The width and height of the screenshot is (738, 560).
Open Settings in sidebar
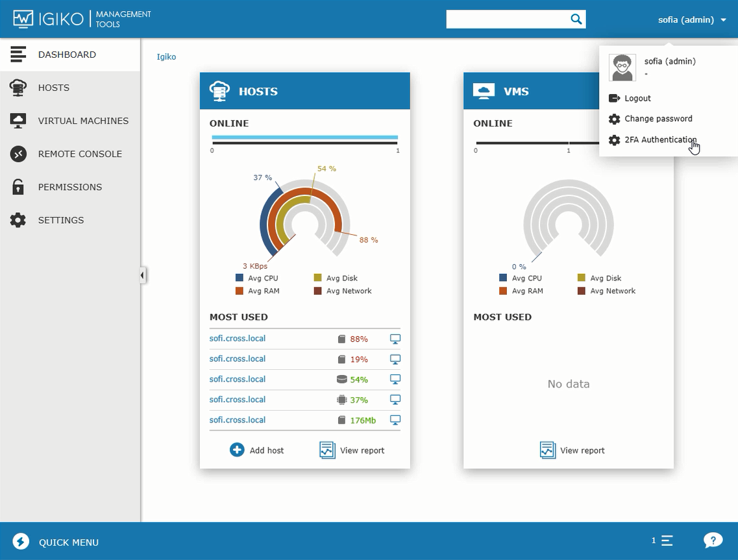[x=70, y=220]
